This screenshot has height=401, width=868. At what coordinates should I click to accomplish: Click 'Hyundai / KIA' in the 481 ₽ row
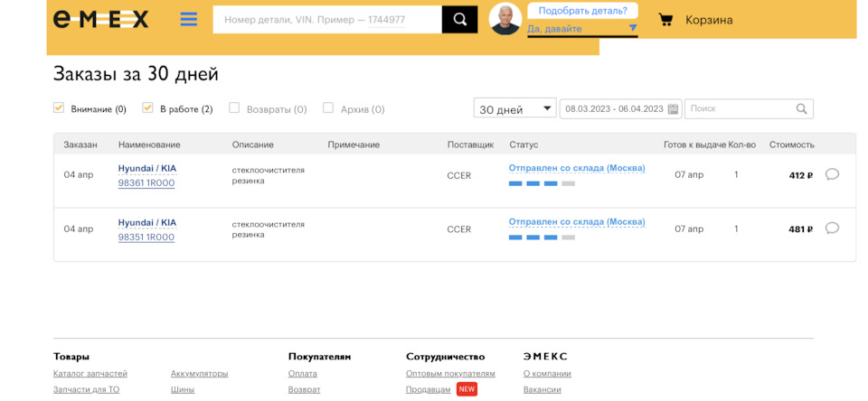click(147, 223)
